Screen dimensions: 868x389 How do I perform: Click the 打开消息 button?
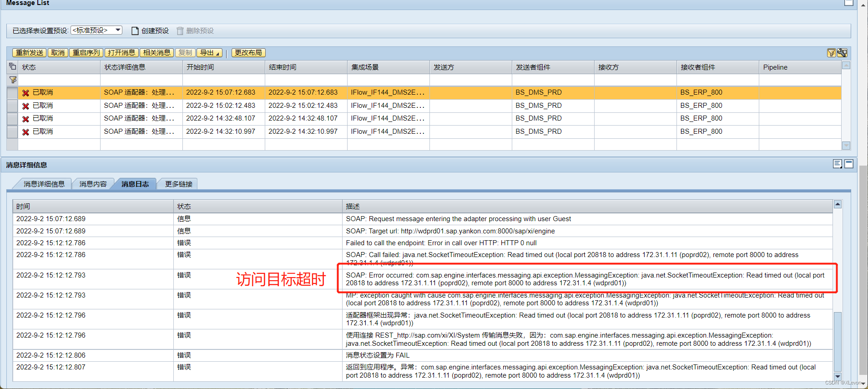tap(121, 53)
